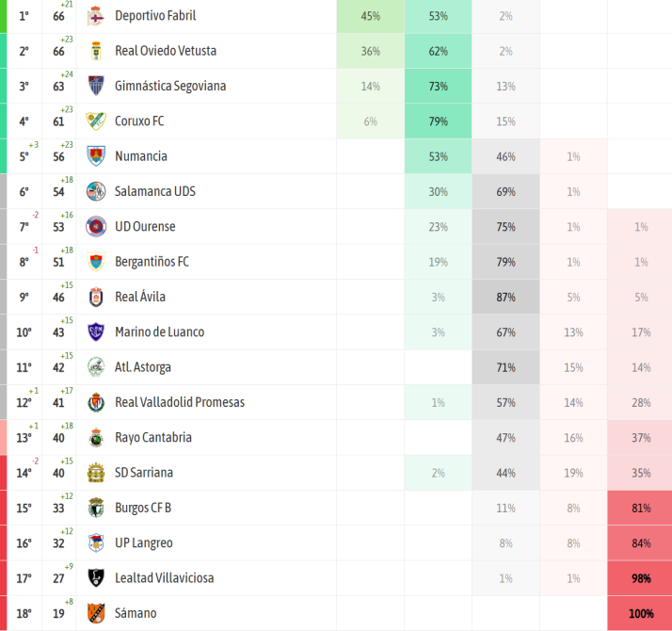Viewport: 672px width, 631px height.
Task: Select Real Ávila's 87% probability cell
Action: click(x=505, y=297)
